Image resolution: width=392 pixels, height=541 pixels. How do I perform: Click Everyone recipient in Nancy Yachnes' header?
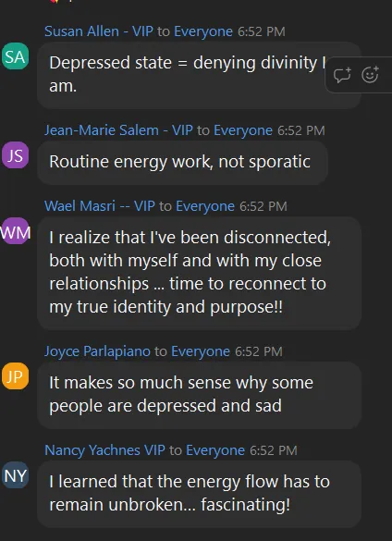tap(215, 450)
